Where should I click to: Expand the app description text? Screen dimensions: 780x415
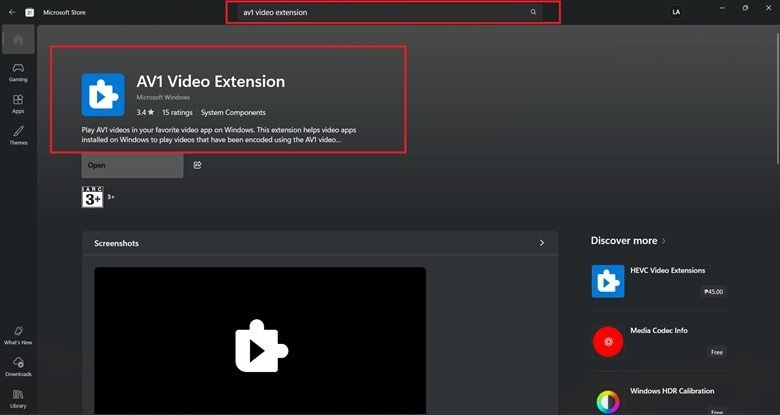pos(219,135)
